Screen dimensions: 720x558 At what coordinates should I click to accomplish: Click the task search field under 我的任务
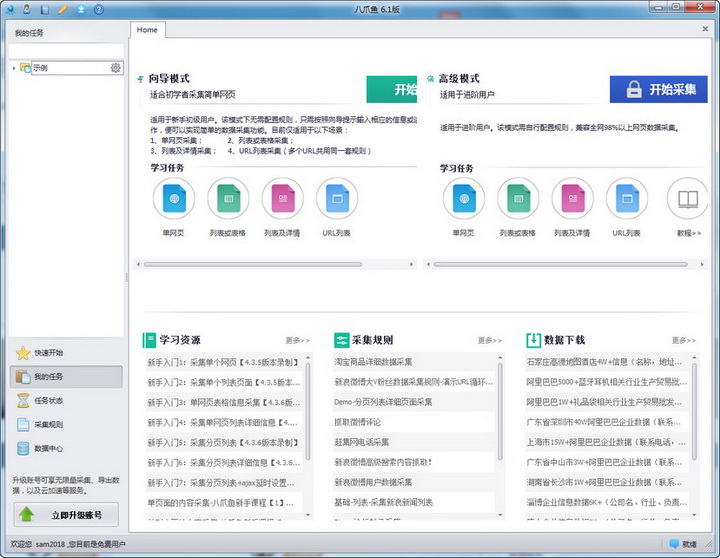pyautogui.click(x=66, y=51)
